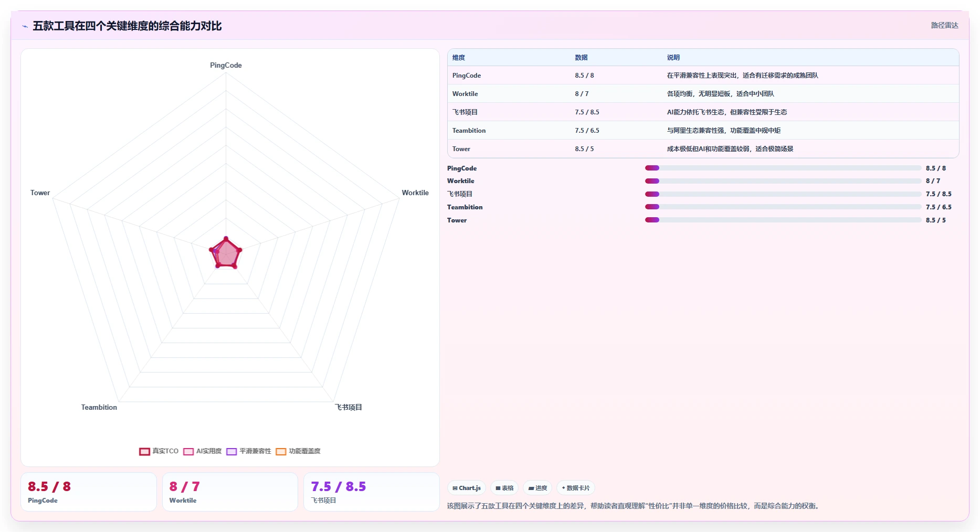Click the 数据 column header

[581, 58]
